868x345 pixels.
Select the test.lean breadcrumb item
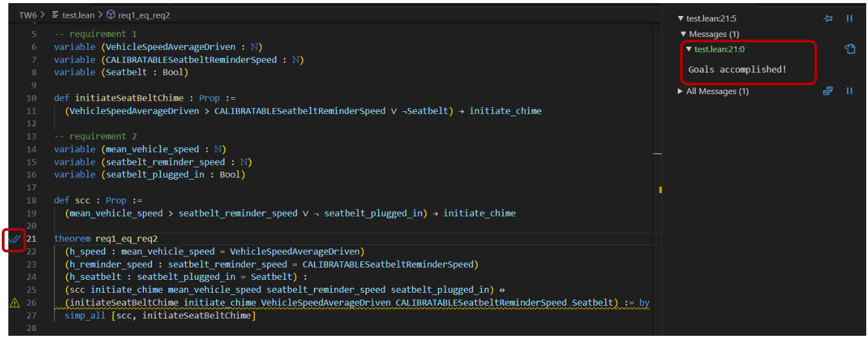[x=78, y=15]
